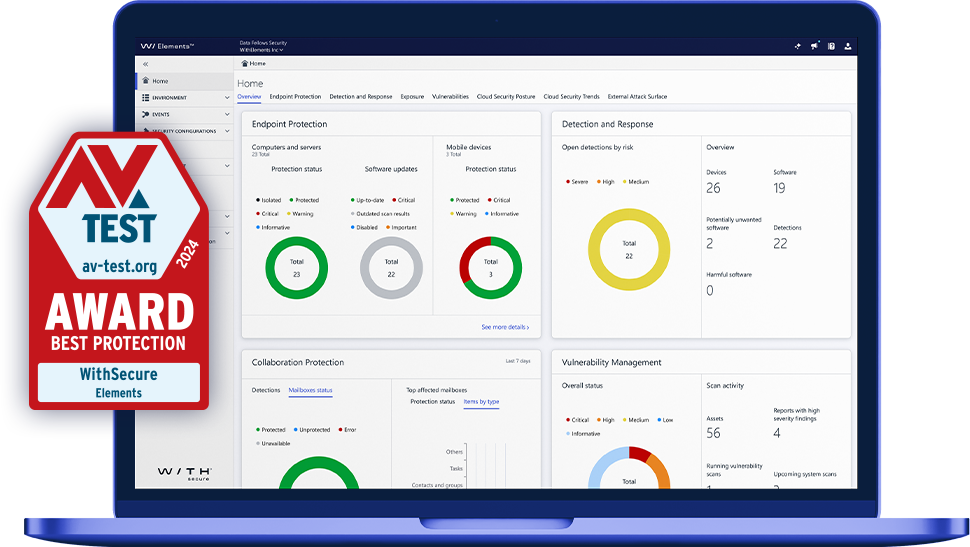Click the Assets count 56
Screen dimensions: 970x547
click(x=713, y=433)
